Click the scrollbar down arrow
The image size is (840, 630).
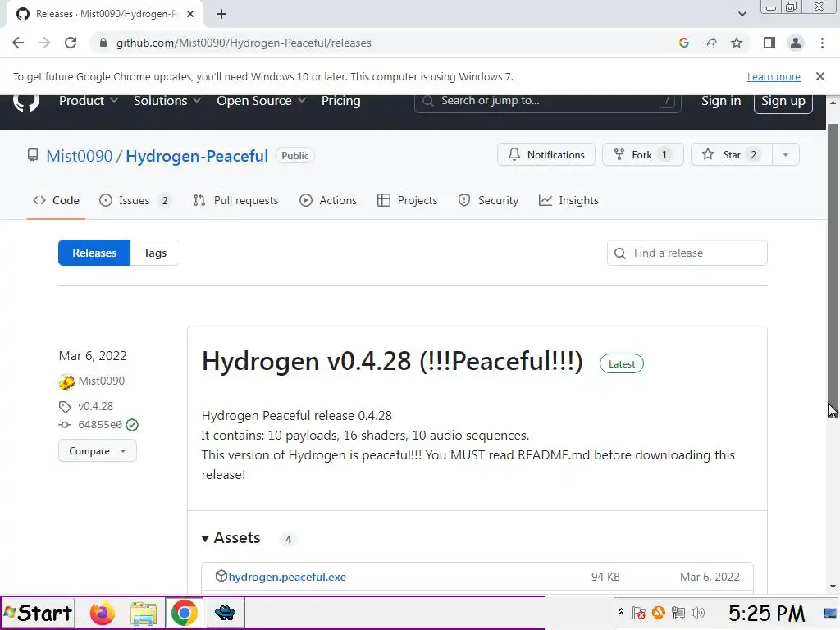833,587
